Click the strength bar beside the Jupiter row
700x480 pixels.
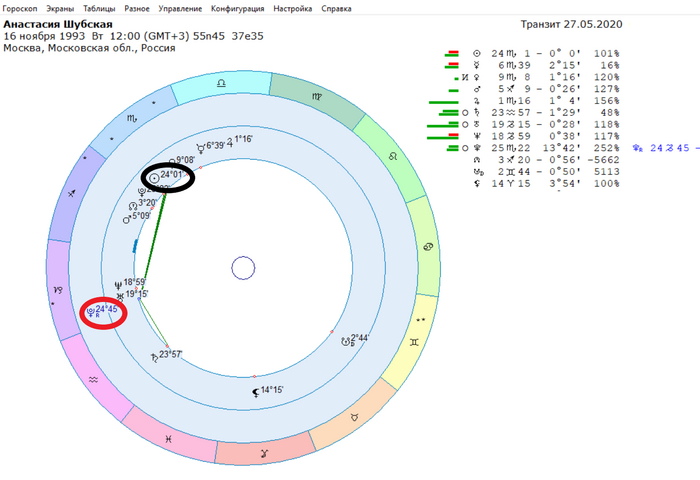[443, 103]
